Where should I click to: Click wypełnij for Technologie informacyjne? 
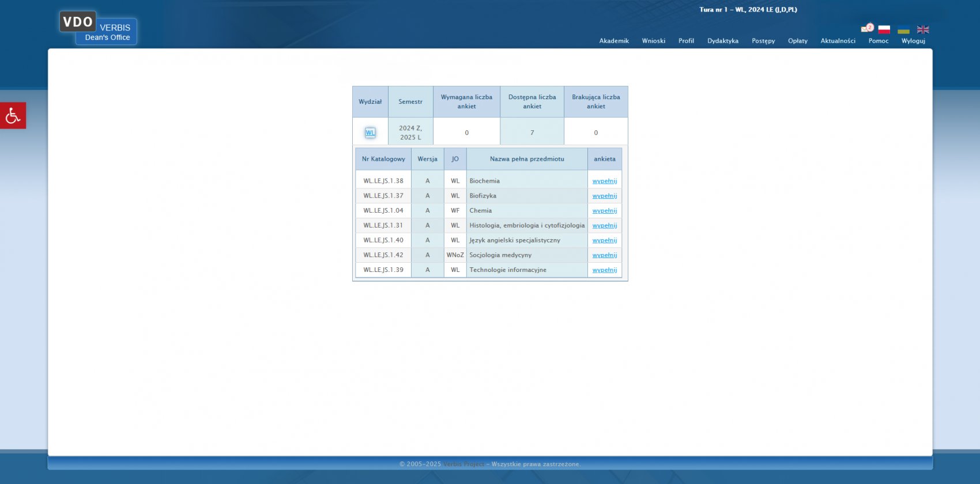click(604, 270)
